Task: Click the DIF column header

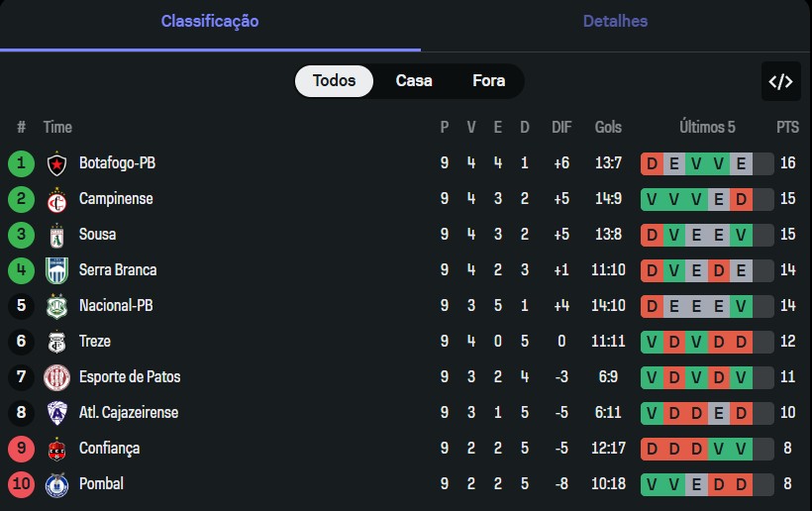Action: (561, 128)
